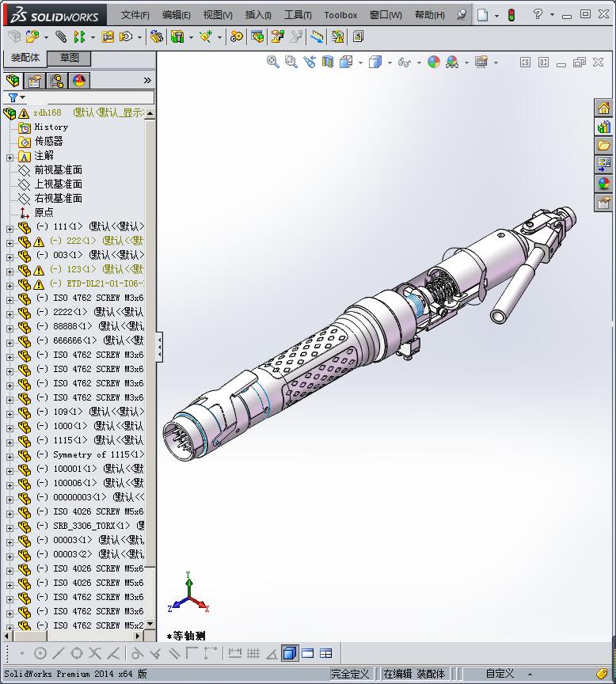The height and width of the screenshot is (684, 616).
Task: Select the History tree item
Action: pyautogui.click(x=51, y=127)
